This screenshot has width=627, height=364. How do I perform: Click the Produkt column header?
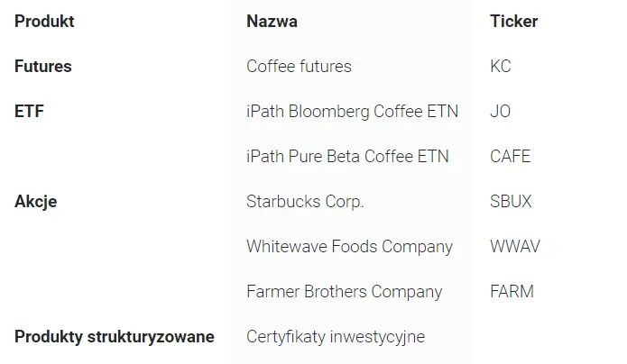pyautogui.click(x=44, y=22)
